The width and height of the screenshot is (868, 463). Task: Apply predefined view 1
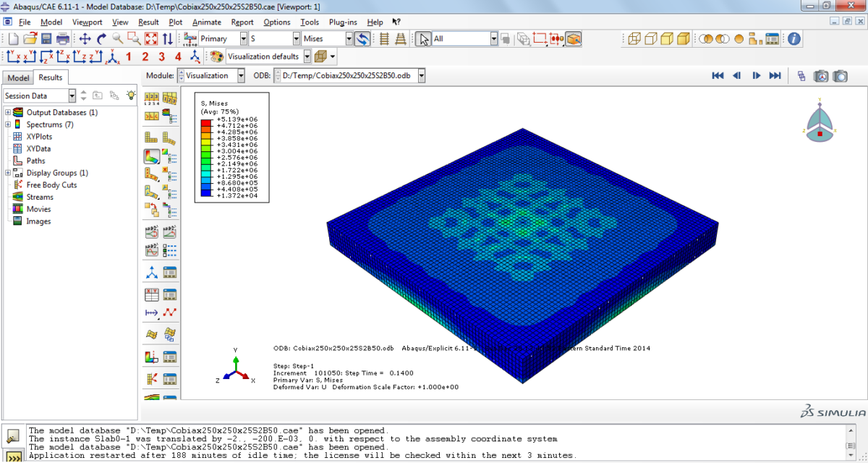pyautogui.click(x=127, y=56)
